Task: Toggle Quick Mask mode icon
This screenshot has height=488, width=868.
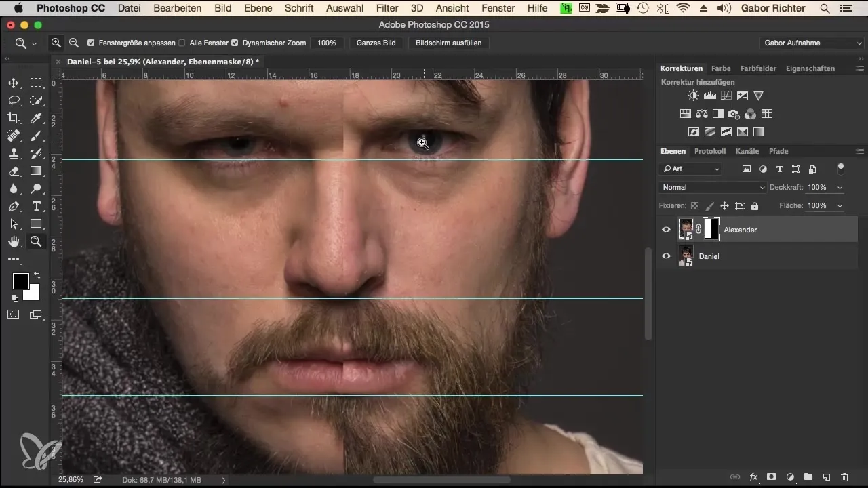Action: (x=13, y=314)
